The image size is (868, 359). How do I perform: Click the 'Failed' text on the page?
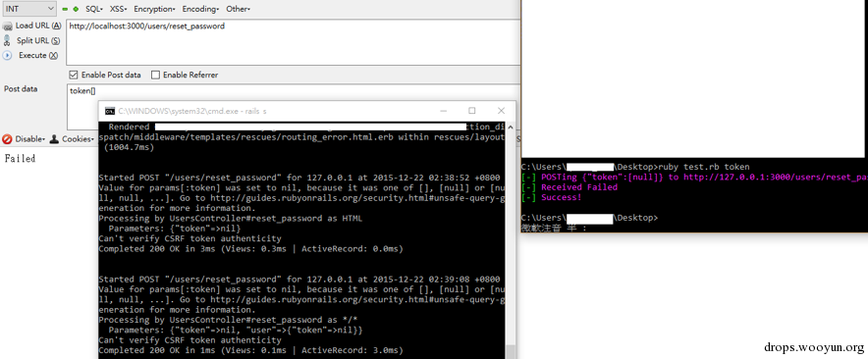pos(20,159)
